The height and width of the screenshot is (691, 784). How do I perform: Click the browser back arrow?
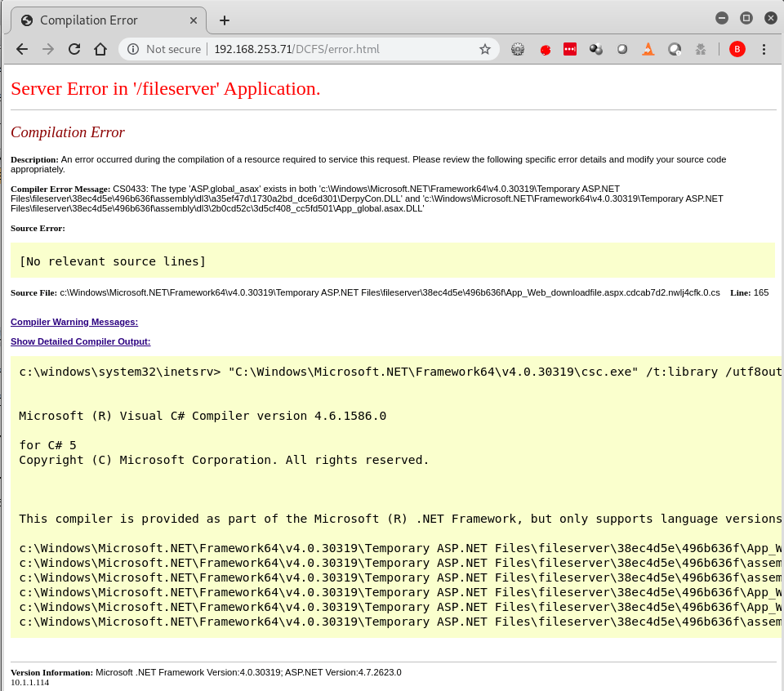[x=22, y=49]
